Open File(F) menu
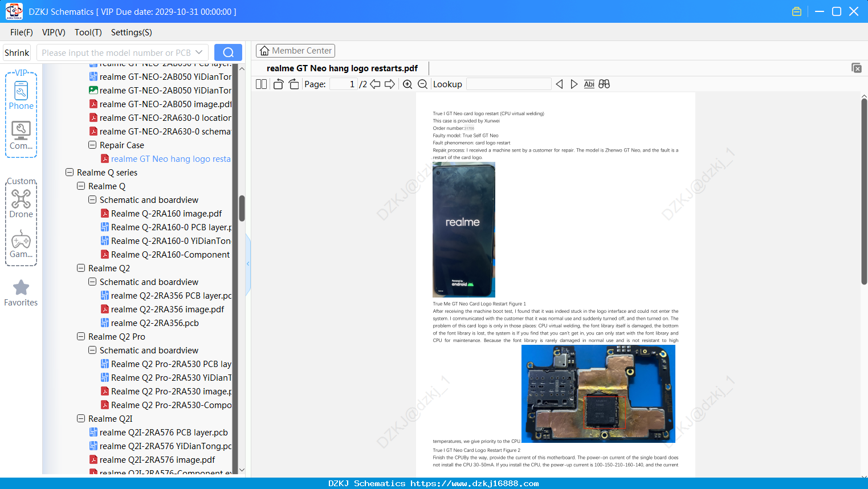 (22, 32)
